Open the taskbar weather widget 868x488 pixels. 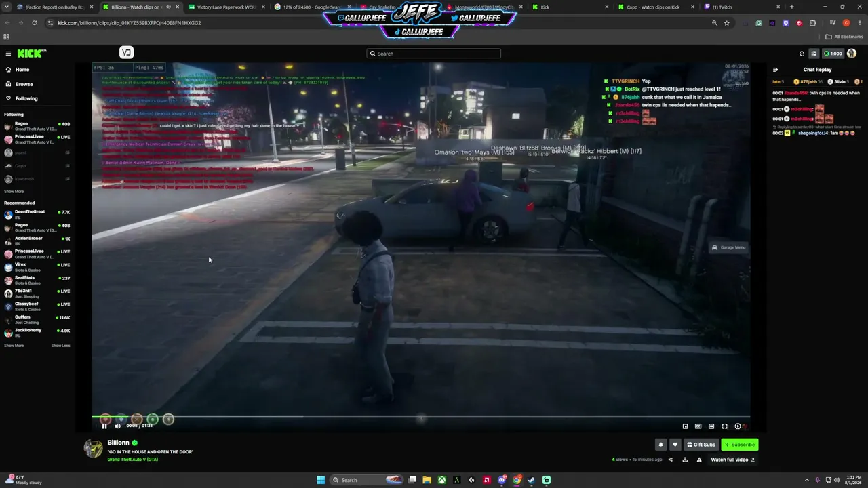[x=24, y=480]
